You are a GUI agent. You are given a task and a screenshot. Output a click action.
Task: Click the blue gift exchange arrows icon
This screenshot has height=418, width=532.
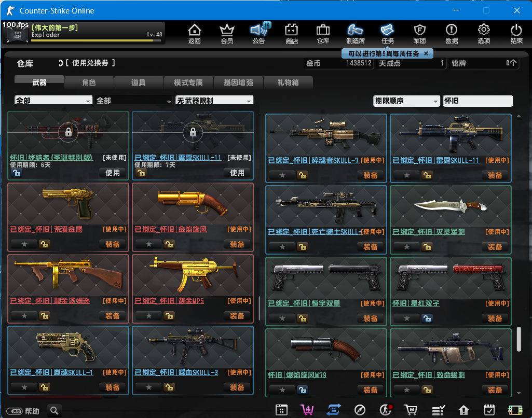(x=334, y=410)
